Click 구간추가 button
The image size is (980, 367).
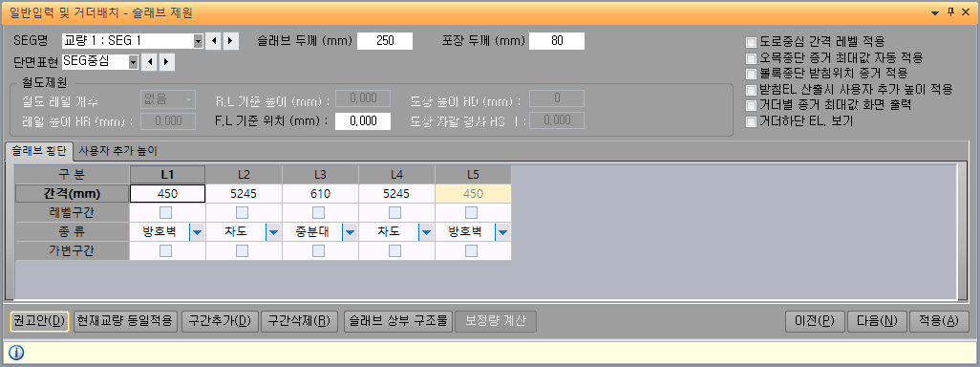[x=220, y=321]
